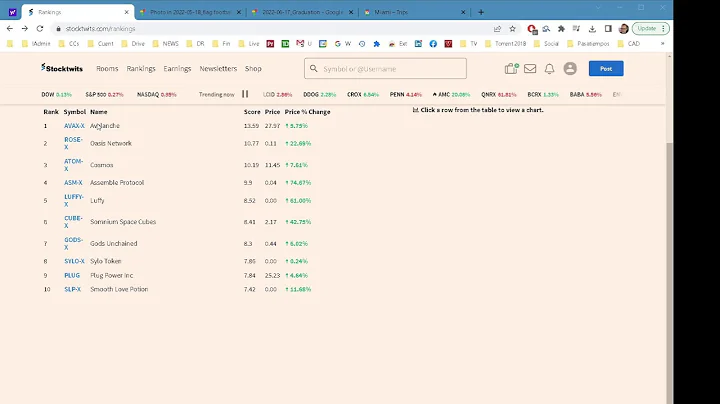Screen dimensions: 720x404
Task: Open the ATOM-X symbol link
Action: point(73,165)
